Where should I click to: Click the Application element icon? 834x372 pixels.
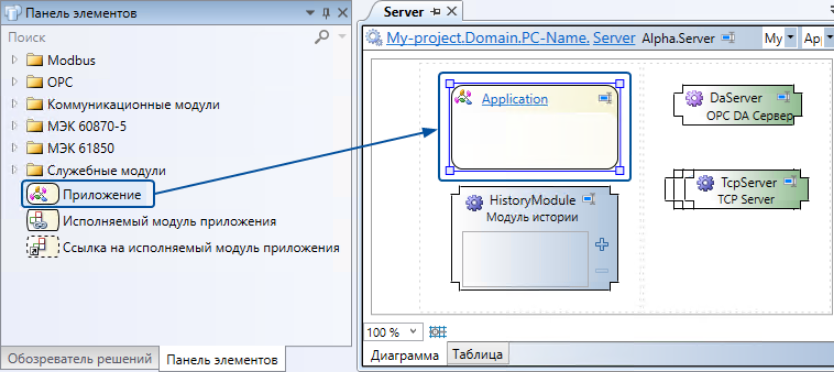463,97
